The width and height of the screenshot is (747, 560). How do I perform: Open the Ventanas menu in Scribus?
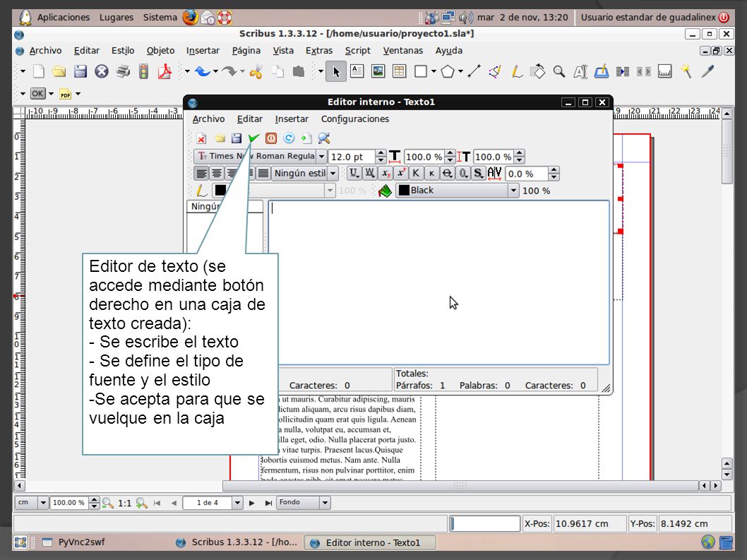[403, 51]
